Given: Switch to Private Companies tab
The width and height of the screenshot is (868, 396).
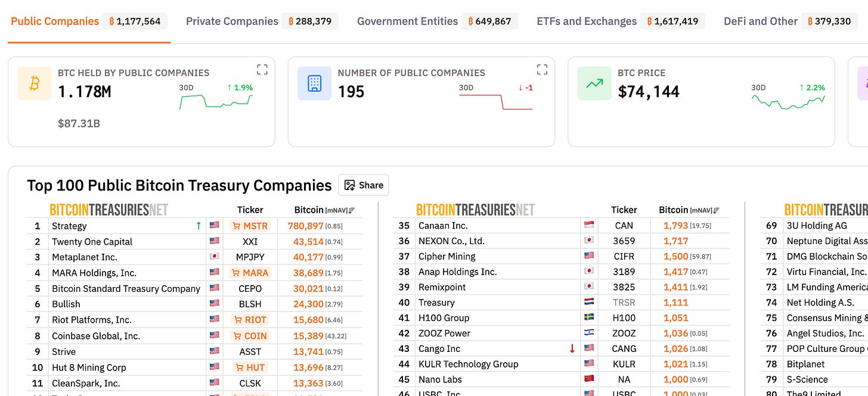Looking at the screenshot, I should point(262,21).
